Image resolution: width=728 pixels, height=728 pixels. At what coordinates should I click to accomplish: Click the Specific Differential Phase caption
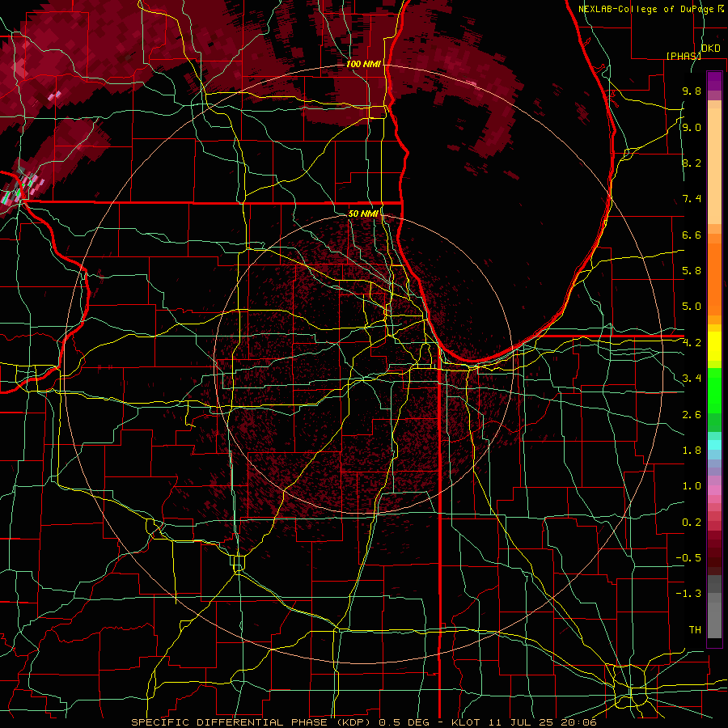[x=363, y=722]
